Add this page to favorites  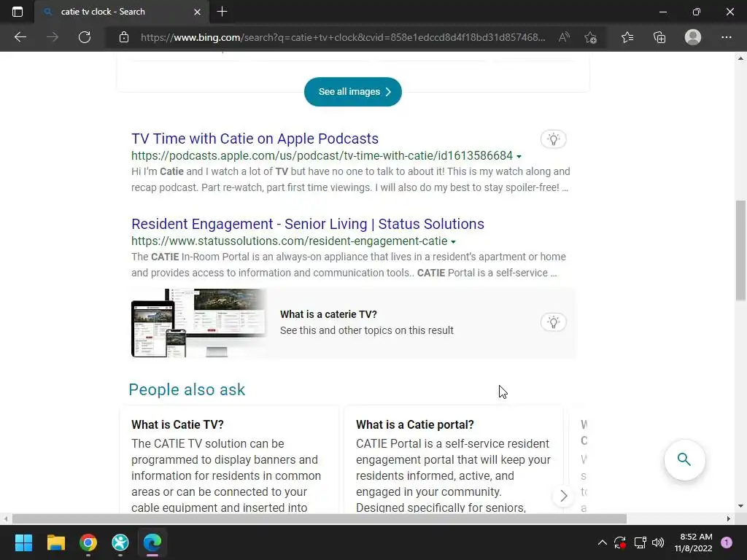[x=591, y=37]
